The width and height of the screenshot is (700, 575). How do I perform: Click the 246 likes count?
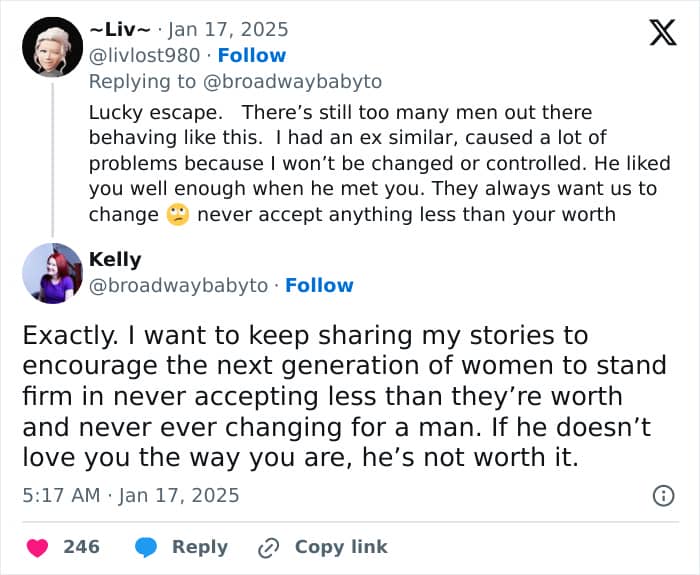(x=81, y=547)
